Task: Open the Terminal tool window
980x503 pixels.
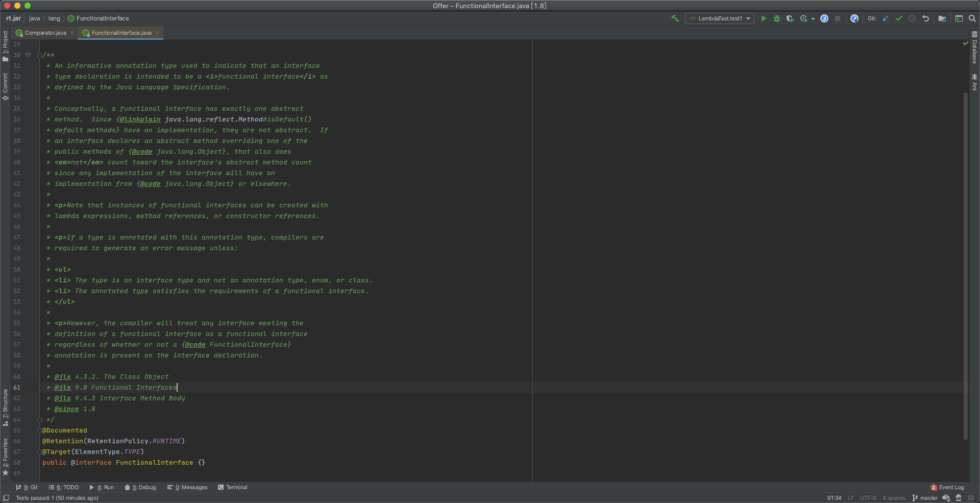Action: point(232,487)
